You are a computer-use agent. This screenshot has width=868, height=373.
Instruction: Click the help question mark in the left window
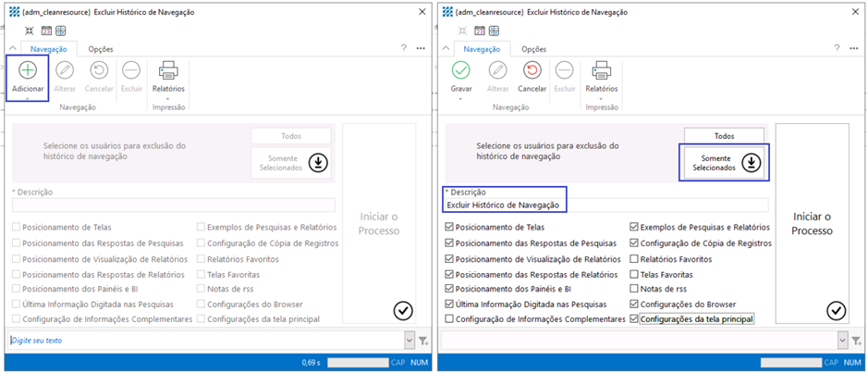(x=404, y=48)
